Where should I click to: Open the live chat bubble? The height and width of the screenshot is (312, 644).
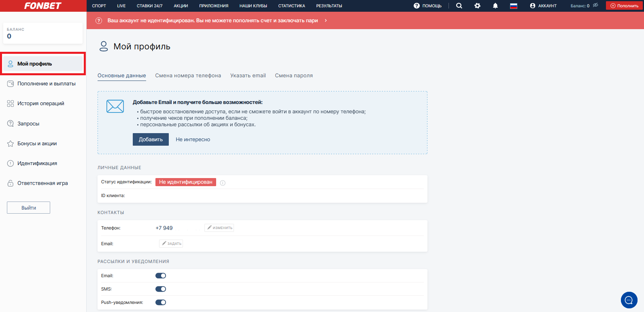(x=629, y=300)
